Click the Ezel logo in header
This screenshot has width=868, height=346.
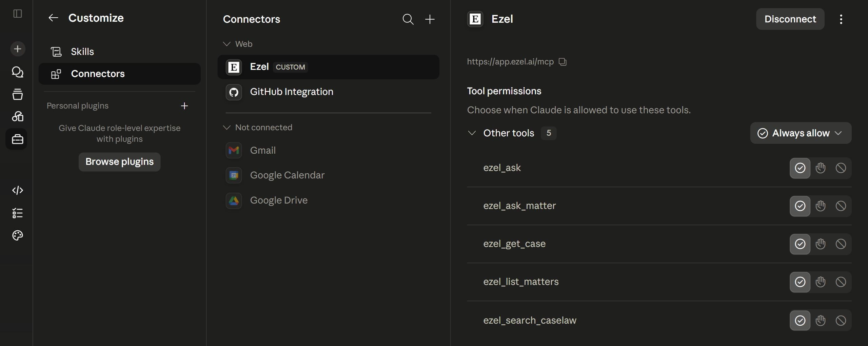pos(475,19)
